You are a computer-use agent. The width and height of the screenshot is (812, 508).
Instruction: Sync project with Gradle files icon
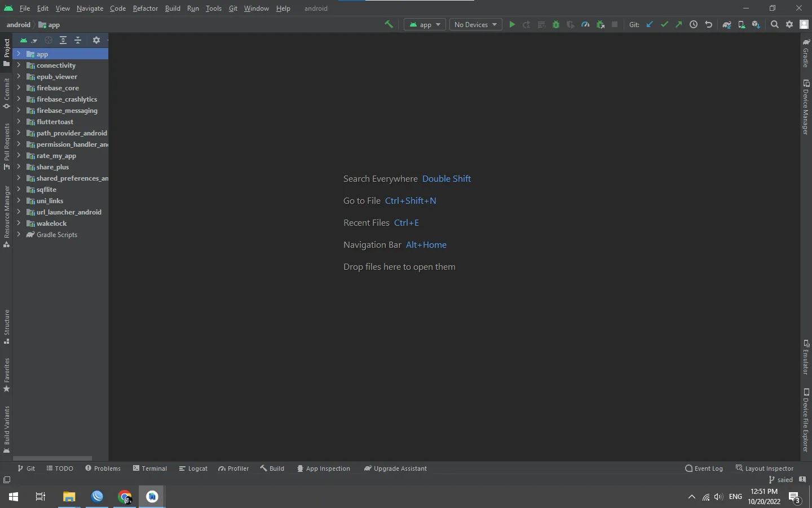(x=727, y=24)
